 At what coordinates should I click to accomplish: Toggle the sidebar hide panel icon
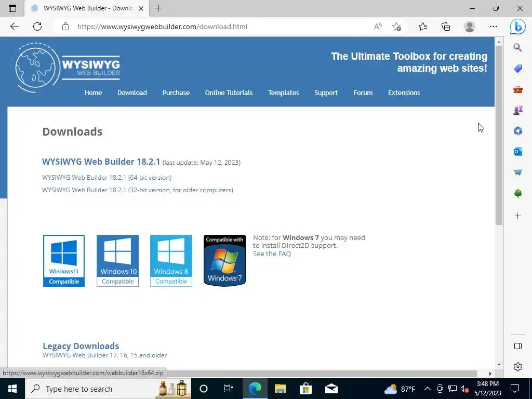click(x=518, y=346)
